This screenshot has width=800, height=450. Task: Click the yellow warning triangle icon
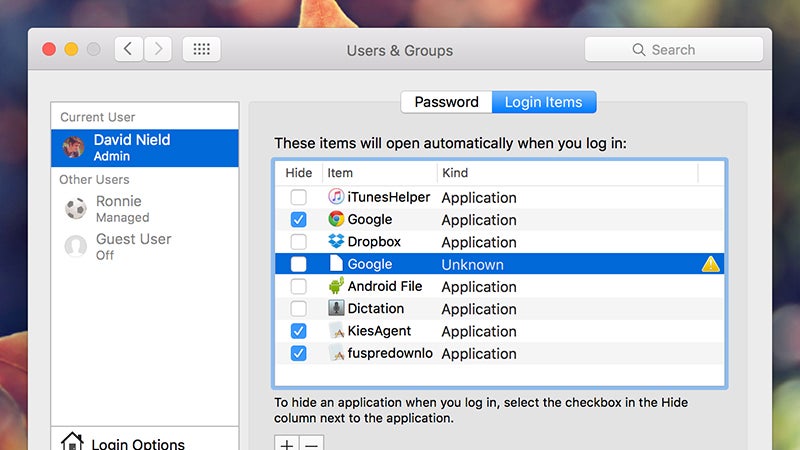coord(710,264)
